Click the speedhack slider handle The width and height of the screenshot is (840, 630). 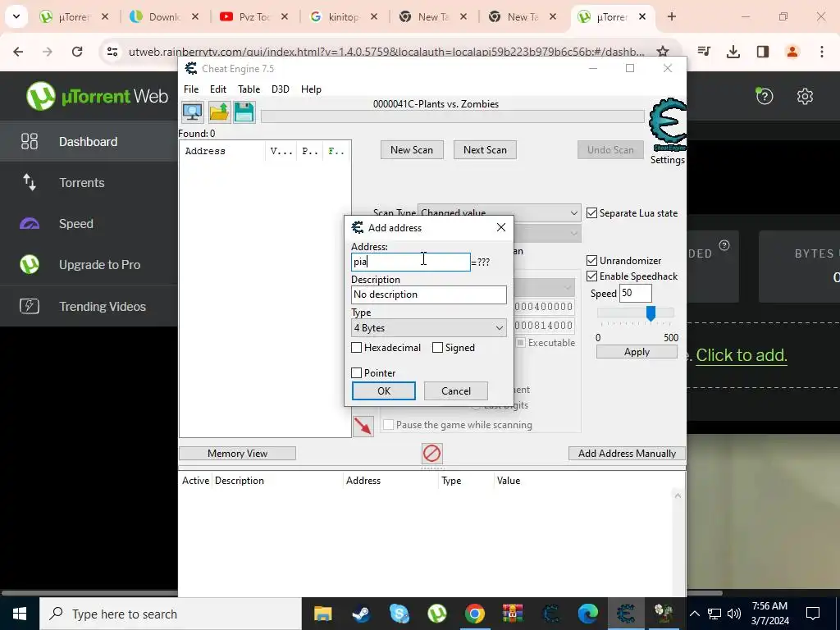tap(651, 313)
